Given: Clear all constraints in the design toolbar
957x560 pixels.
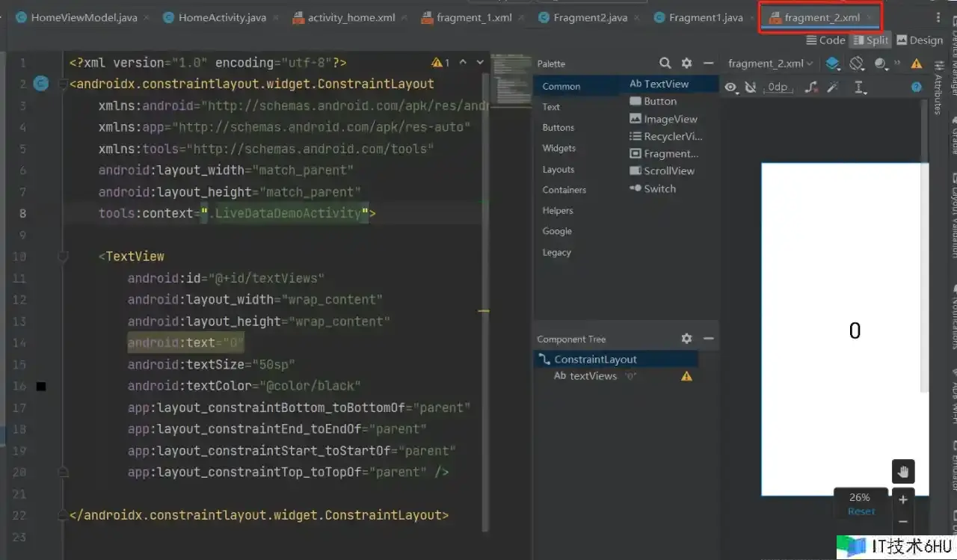Looking at the screenshot, I should (x=810, y=87).
